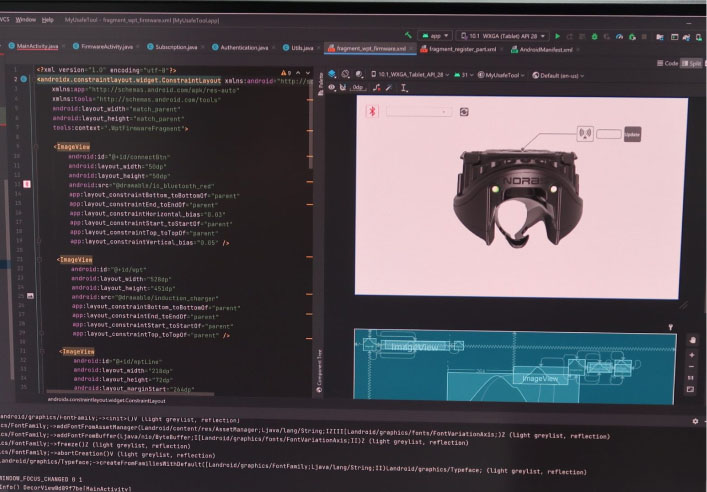
Task: Close the fragment_wpt_firmware.xml tab
Action: [x=411, y=49]
